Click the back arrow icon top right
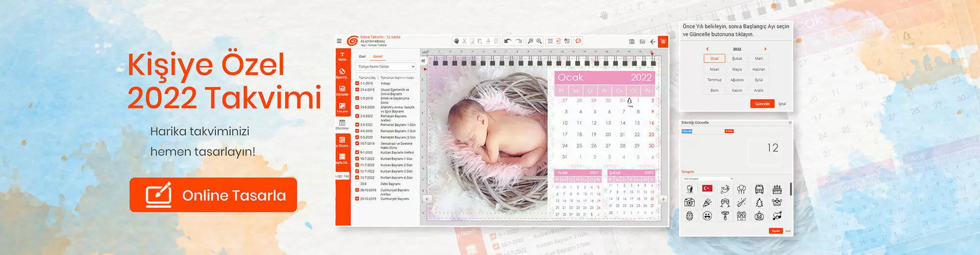 [653, 42]
